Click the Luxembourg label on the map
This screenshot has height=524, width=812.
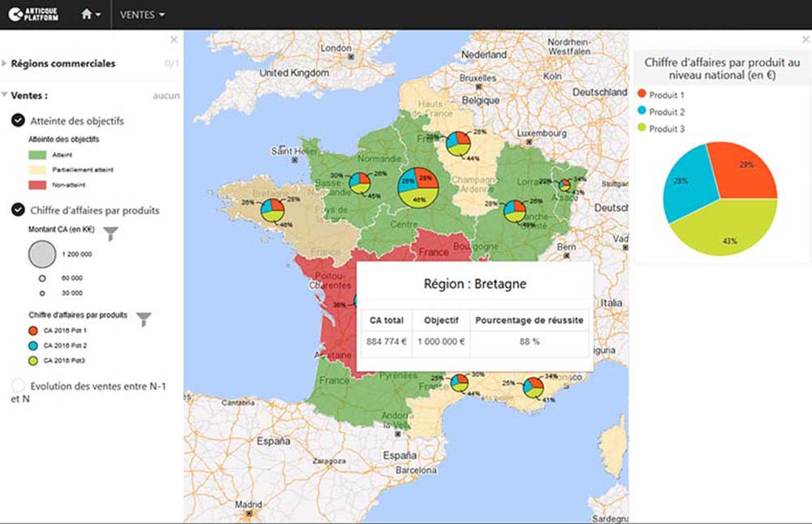(542, 132)
